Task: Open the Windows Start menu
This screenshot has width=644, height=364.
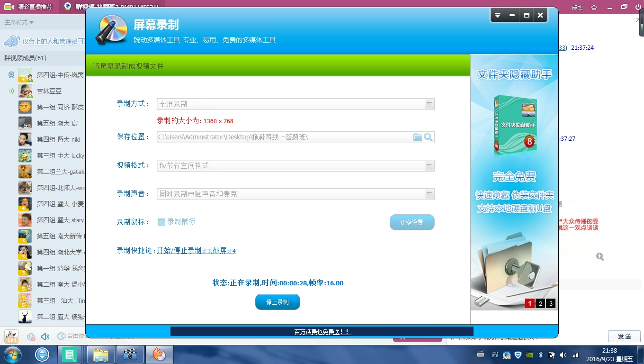Action: pyautogui.click(x=13, y=354)
